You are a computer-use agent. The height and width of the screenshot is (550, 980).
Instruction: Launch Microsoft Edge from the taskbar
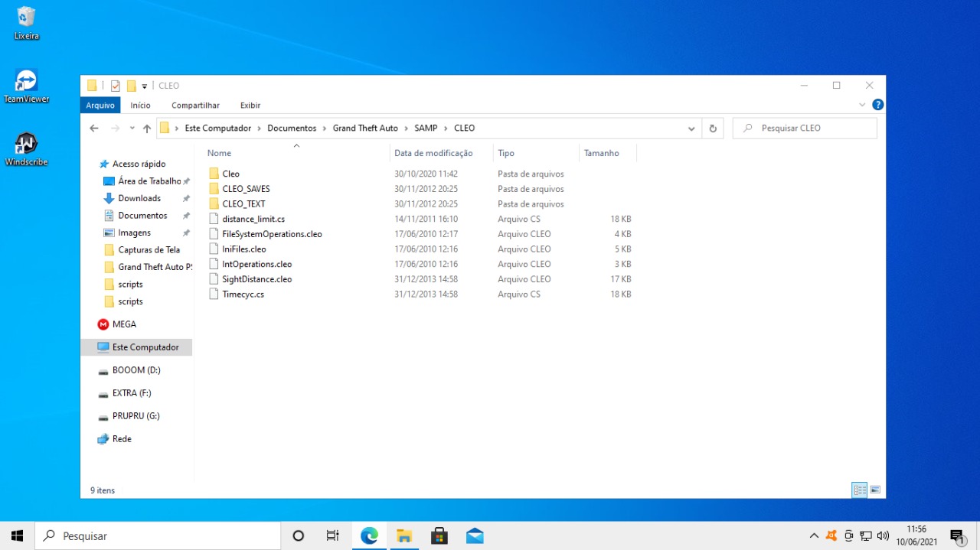click(369, 536)
